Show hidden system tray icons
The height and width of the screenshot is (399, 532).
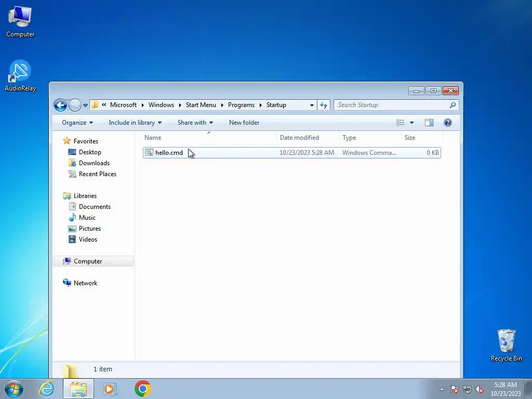coord(442,389)
